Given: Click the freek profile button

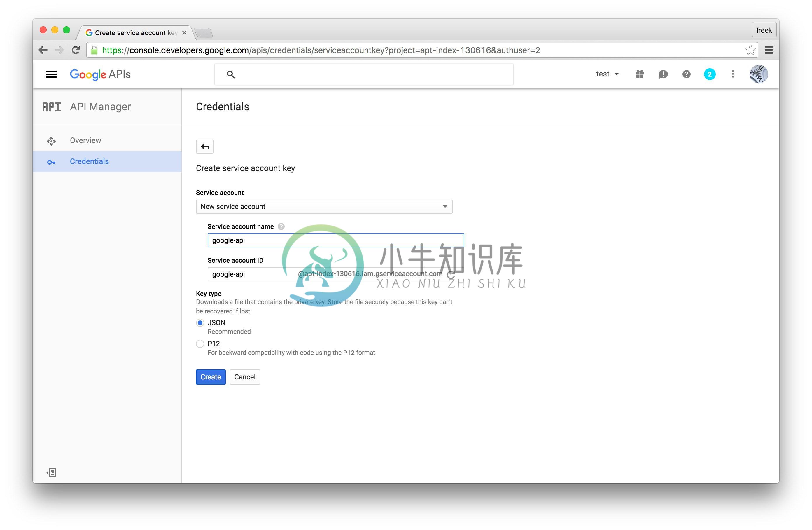Looking at the screenshot, I should coord(764,30).
